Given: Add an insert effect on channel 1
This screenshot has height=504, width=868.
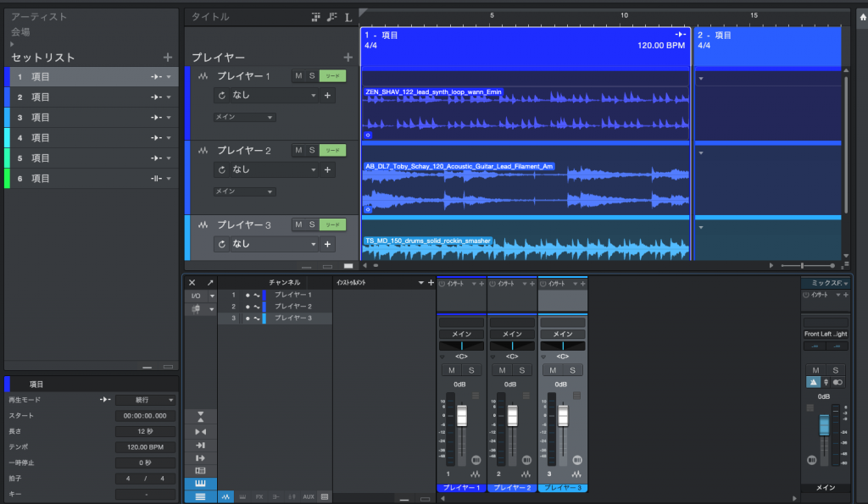Looking at the screenshot, I should click(482, 283).
